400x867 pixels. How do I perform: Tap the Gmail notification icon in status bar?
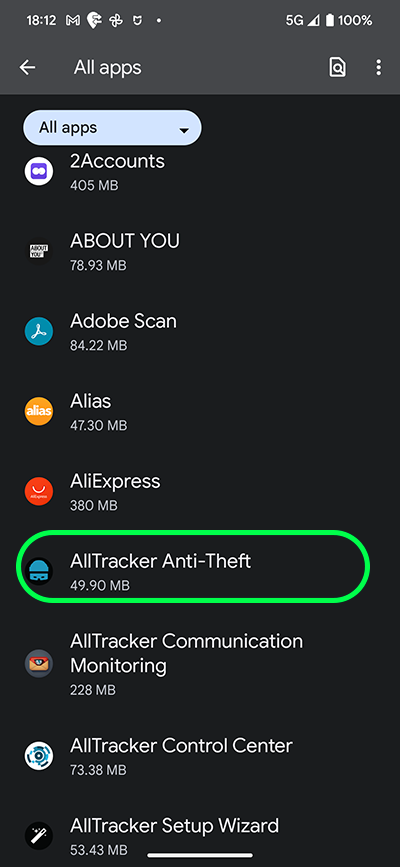coord(72,21)
